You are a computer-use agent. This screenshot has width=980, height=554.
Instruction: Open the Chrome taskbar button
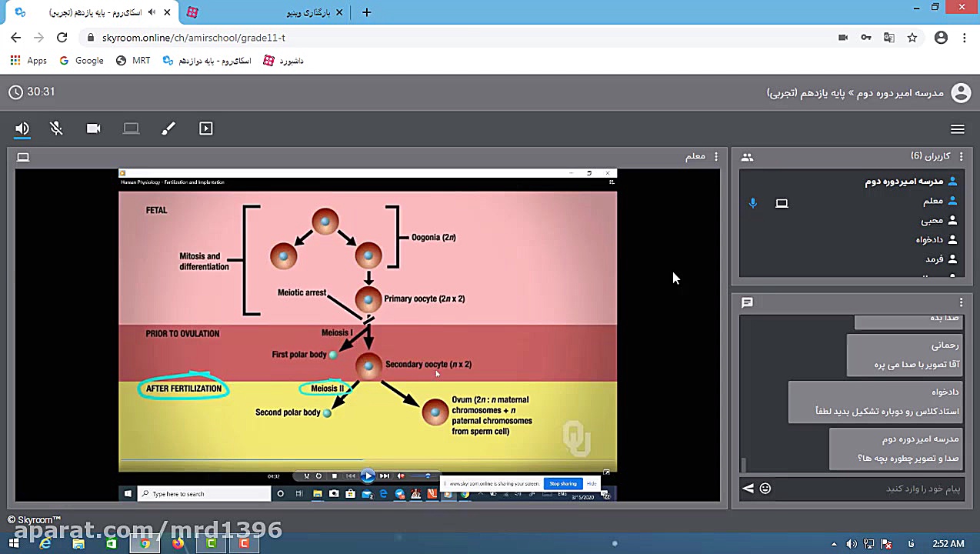145,543
